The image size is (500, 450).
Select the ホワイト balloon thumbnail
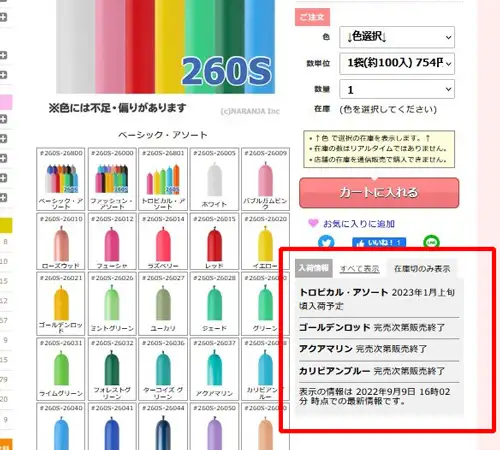[214, 179]
